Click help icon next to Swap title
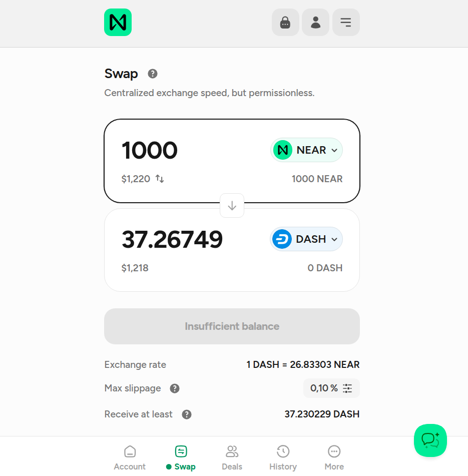This screenshot has height=476, width=468. click(153, 74)
